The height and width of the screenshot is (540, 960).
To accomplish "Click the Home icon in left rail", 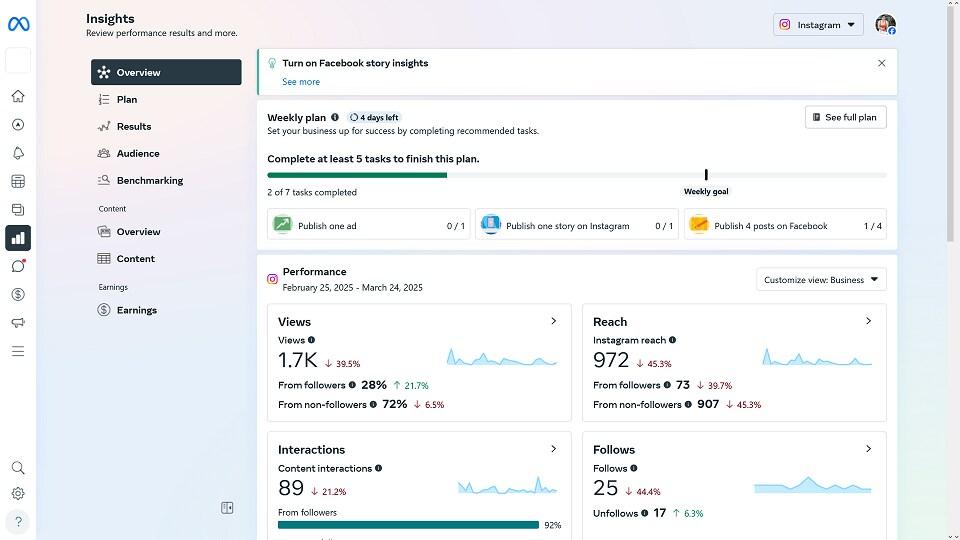I will coord(18,97).
